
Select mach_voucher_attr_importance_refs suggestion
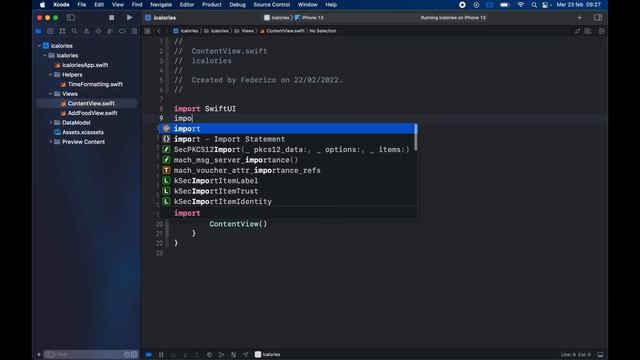pos(288,170)
